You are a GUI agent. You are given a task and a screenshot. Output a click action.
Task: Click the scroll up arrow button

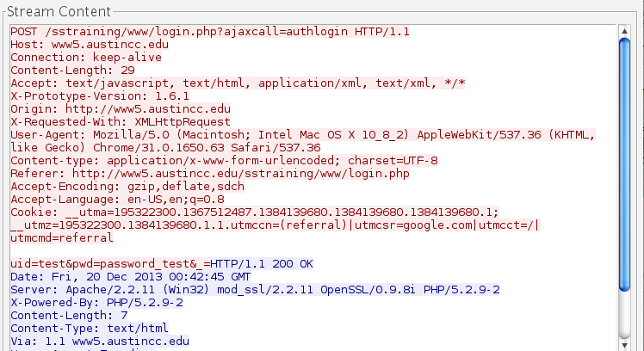pyautogui.click(x=626, y=30)
